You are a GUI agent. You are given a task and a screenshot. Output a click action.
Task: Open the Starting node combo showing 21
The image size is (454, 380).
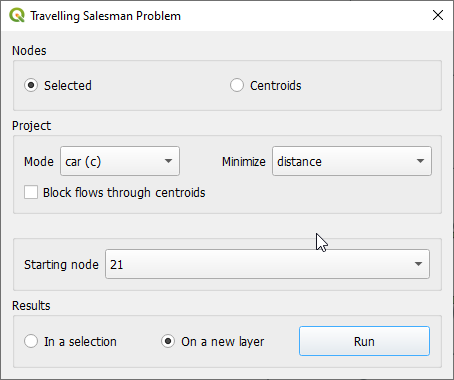point(267,264)
